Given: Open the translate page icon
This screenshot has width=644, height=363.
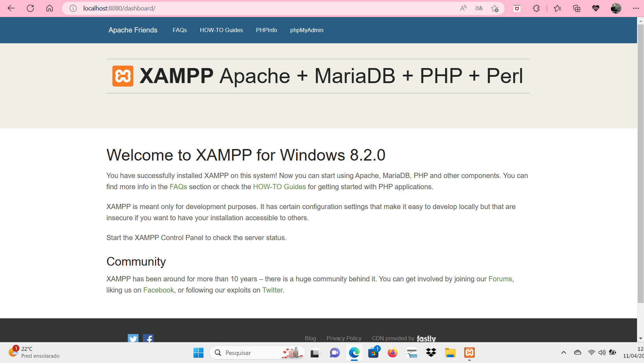Looking at the screenshot, I should (479, 8).
